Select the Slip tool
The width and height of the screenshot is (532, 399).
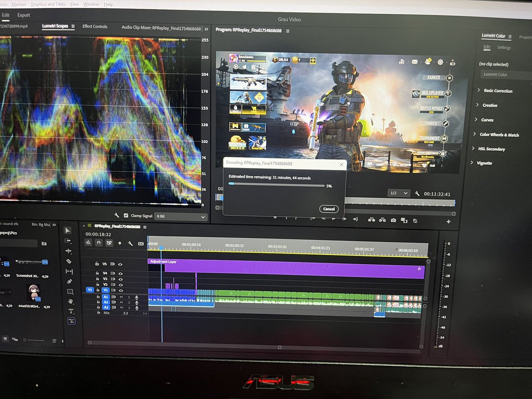pos(69,271)
